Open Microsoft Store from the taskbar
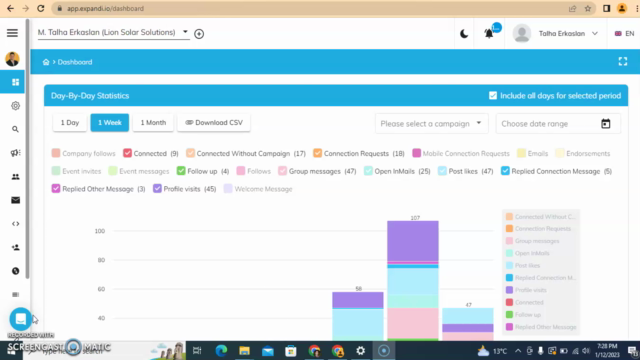The height and width of the screenshot is (360, 640). [x=291, y=351]
